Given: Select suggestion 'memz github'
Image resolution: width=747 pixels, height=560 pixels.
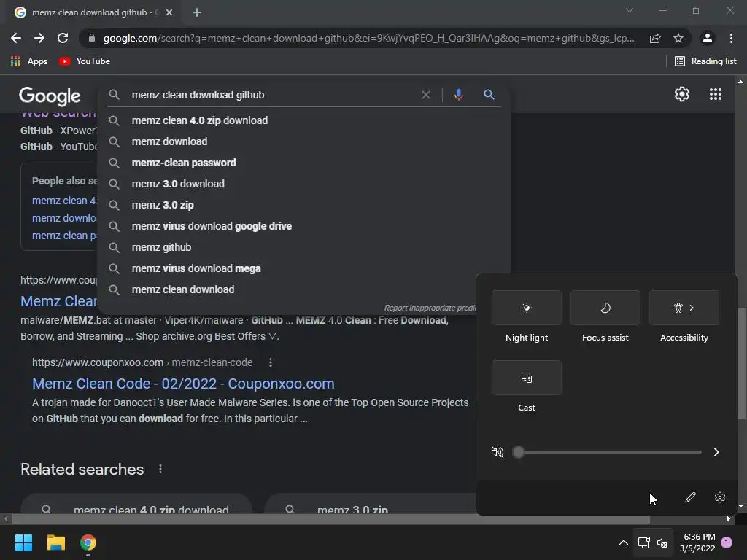Looking at the screenshot, I should pyautogui.click(x=303, y=248).
